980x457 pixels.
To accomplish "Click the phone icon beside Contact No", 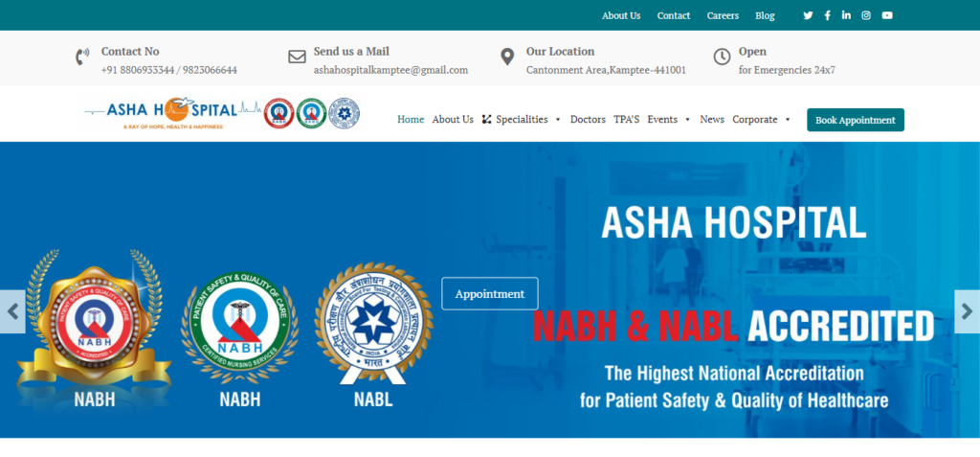I will pyautogui.click(x=82, y=57).
